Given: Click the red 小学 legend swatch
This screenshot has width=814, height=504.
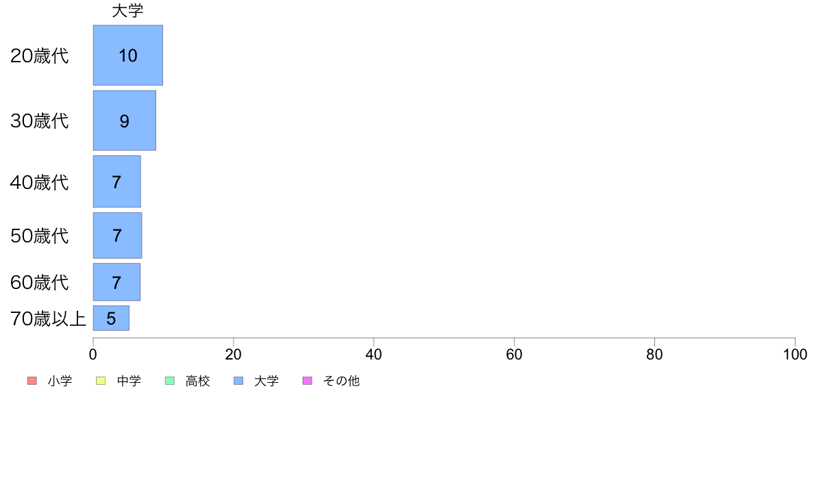Looking at the screenshot, I should (x=32, y=381).
